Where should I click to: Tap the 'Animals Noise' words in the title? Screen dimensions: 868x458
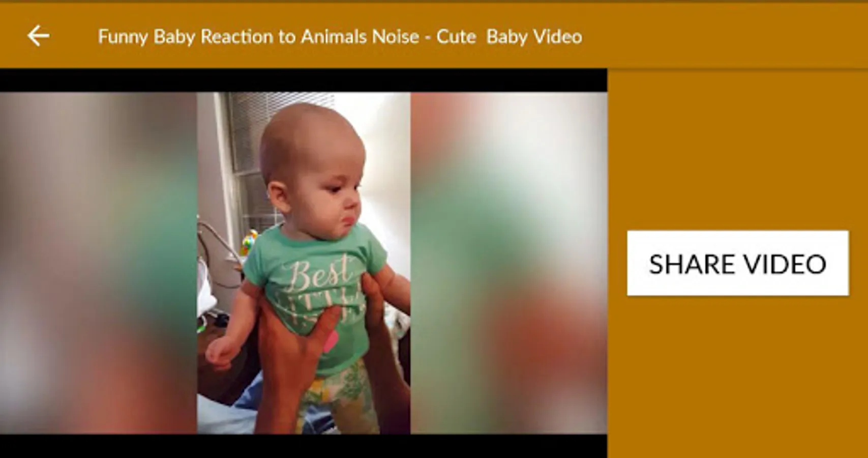point(360,37)
